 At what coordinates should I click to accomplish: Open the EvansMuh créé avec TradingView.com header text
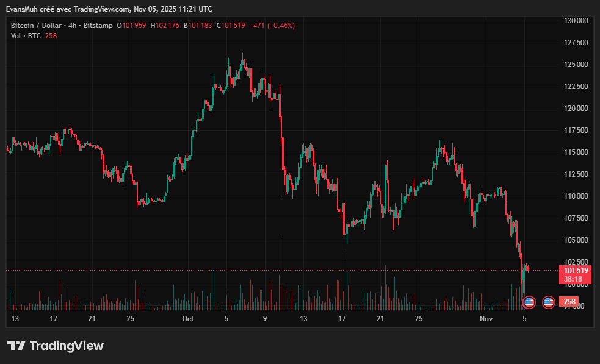coord(68,9)
